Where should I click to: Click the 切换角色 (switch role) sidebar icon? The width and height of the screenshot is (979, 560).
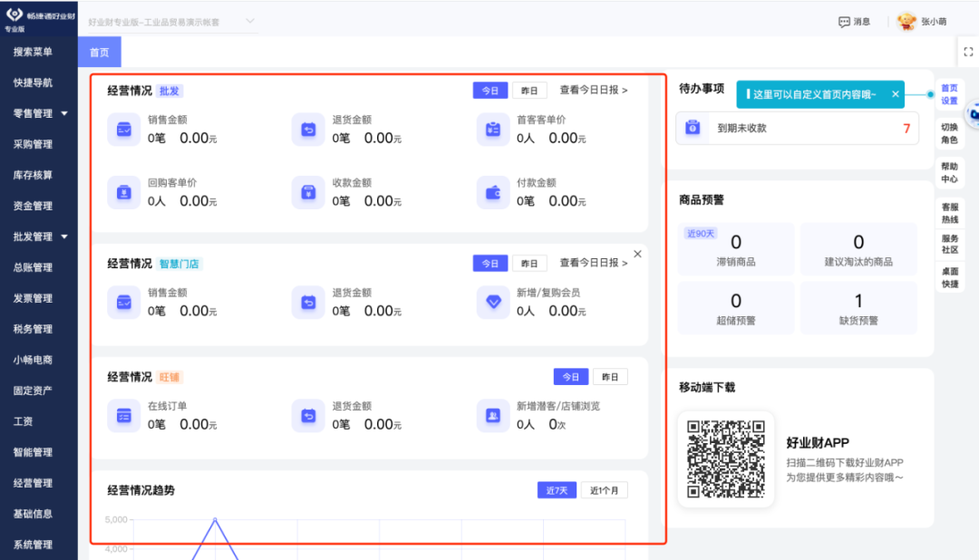948,133
